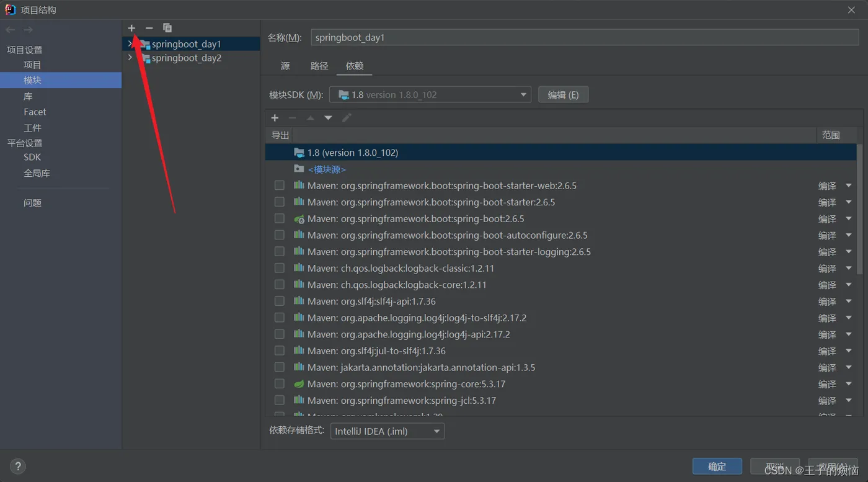Click the logback-classic library icon

299,268
